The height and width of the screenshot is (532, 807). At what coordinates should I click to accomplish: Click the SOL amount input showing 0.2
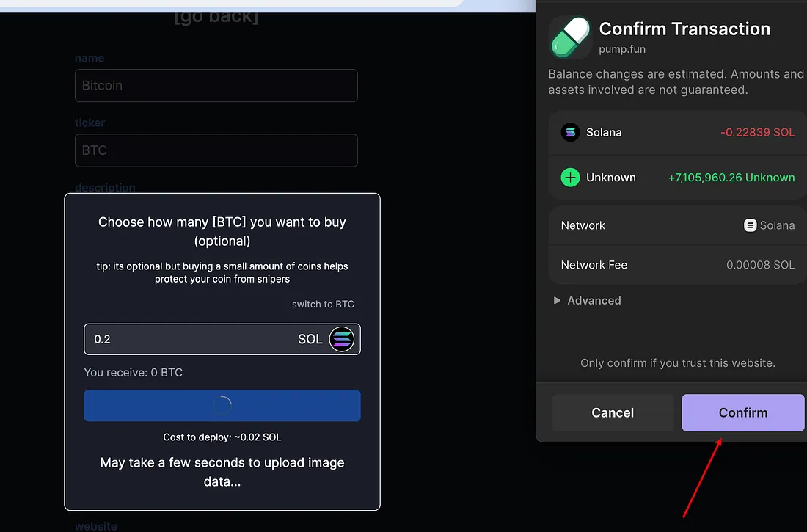pyautogui.click(x=222, y=339)
